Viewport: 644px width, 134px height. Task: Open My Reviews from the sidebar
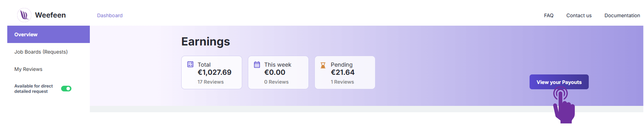click(28, 69)
